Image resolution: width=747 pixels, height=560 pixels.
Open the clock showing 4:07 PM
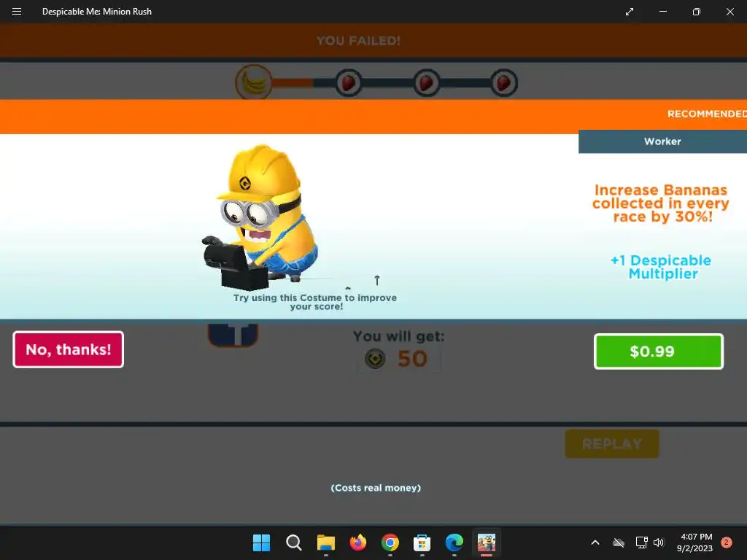tap(694, 542)
